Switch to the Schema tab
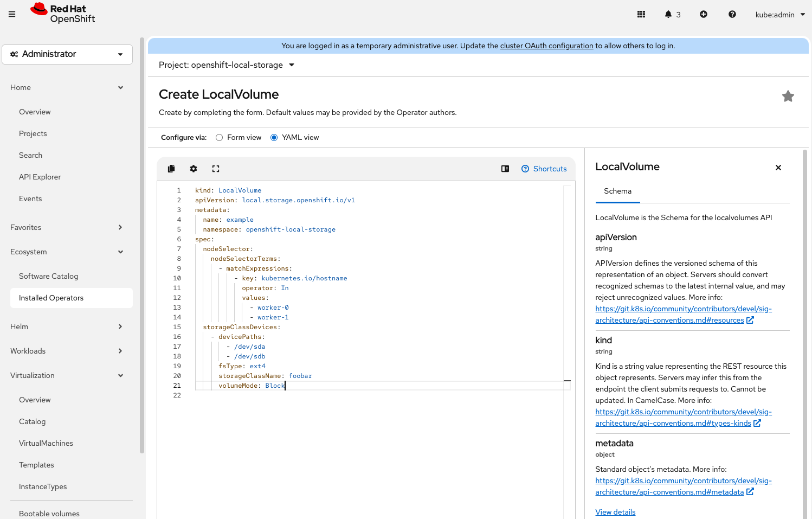Image resolution: width=812 pixels, height=519 pixels. pos(617,191)
